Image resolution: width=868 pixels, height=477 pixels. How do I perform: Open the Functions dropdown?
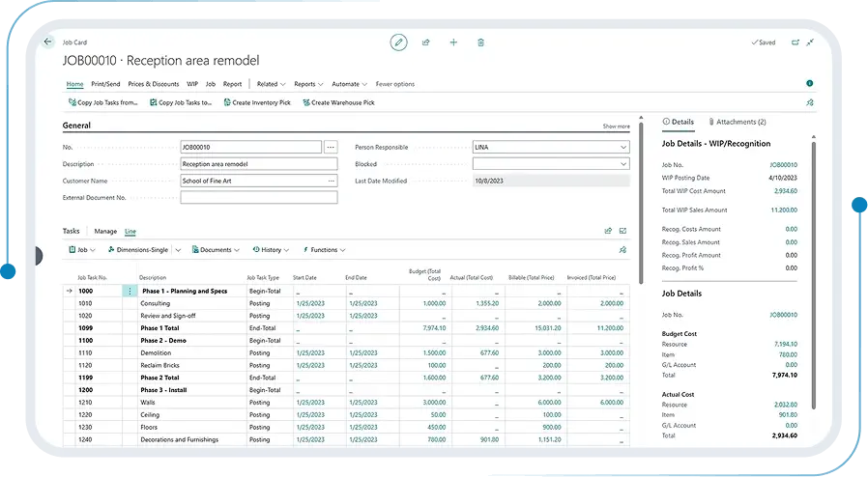[324, 250]
